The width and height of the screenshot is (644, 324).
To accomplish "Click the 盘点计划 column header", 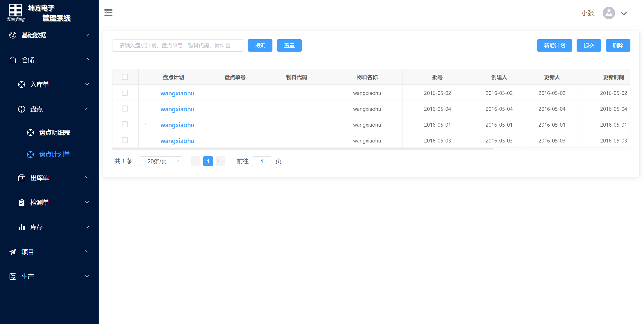I will coord(174,77).
